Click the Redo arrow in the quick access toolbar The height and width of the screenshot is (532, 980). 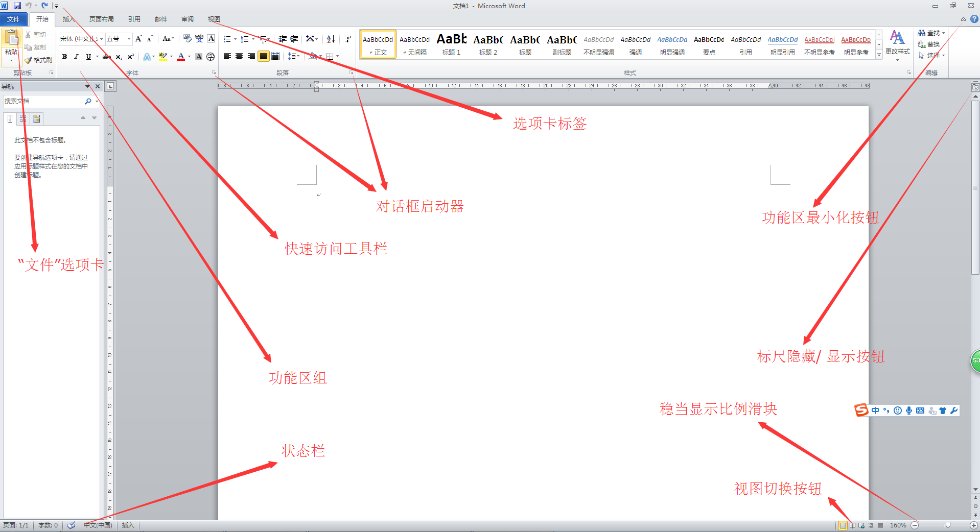click(x=44, y=6)
